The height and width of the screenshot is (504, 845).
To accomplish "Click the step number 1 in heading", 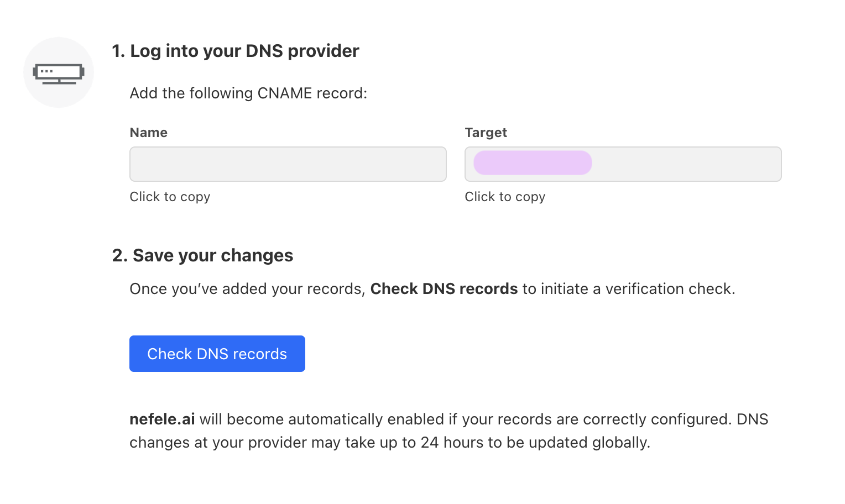I will point(118,51).
